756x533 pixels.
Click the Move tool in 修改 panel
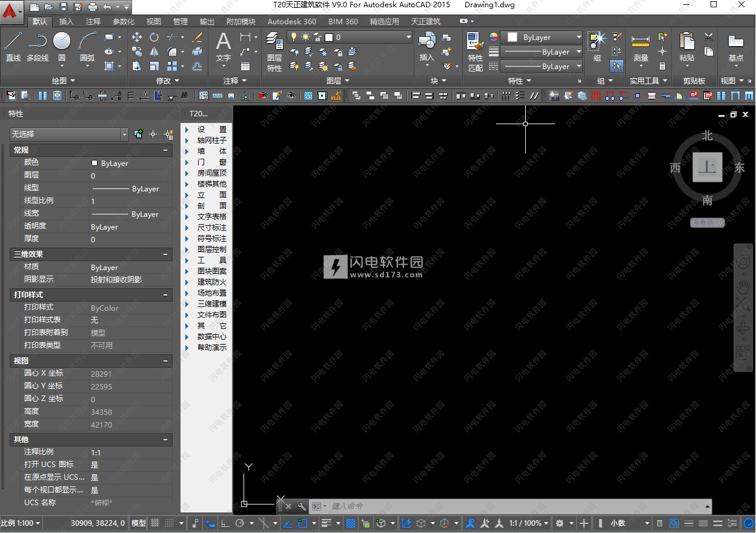tap(137, 37)
